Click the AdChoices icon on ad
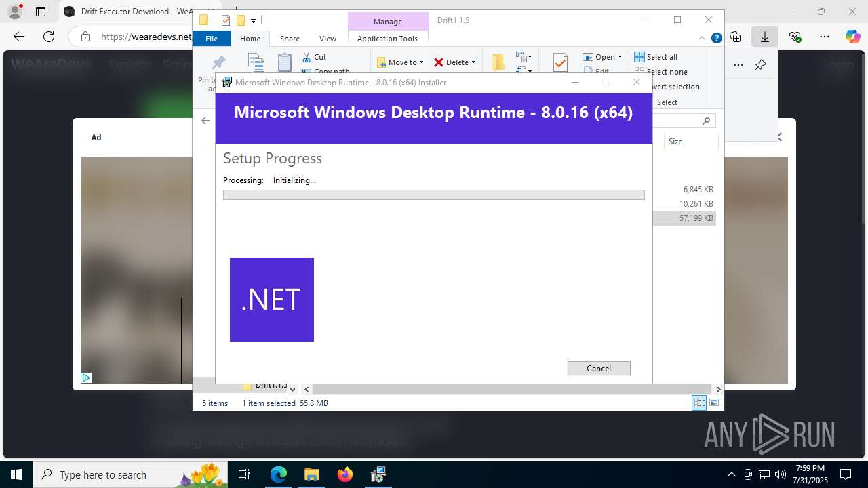 (86, 378)
